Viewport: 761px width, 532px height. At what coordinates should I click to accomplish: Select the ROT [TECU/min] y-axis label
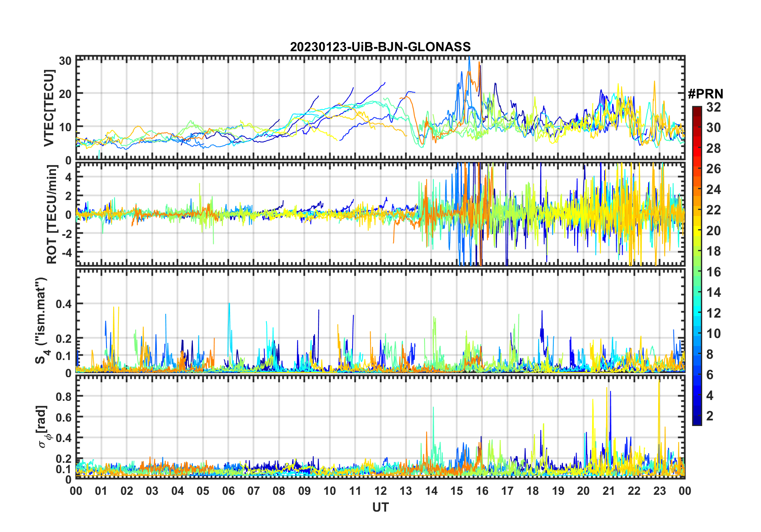point(52,214)
